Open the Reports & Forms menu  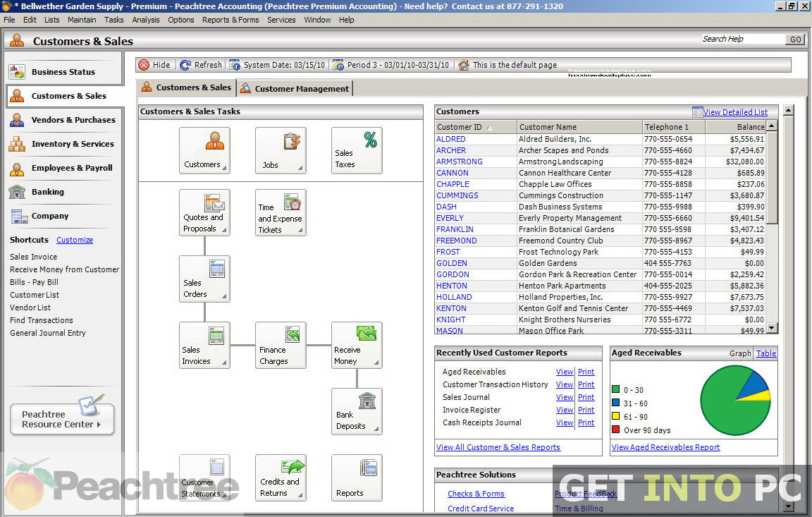(x=230, y=20)
